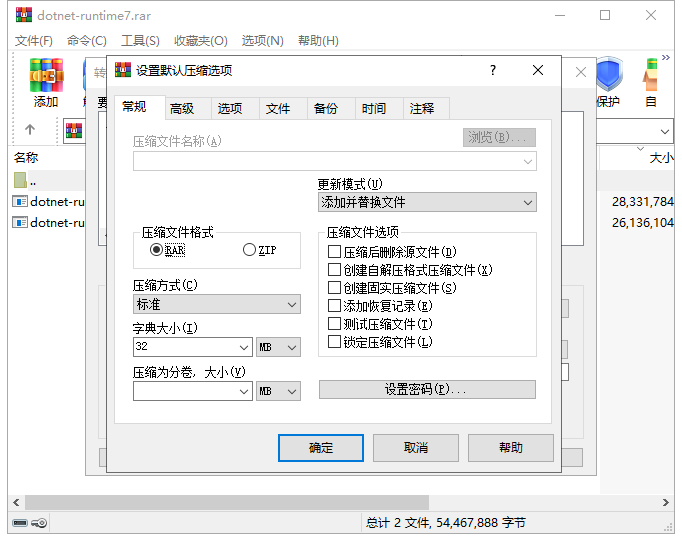Switch to the 时间 tab
Image resolution: width=682 pixels, height=541 pixels.
point(374,108)
